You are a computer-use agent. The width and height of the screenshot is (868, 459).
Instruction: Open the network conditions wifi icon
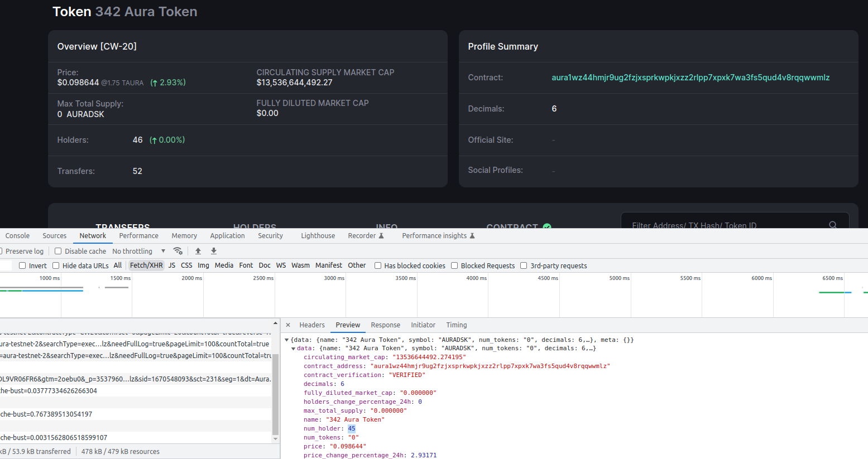click(178, 251)
